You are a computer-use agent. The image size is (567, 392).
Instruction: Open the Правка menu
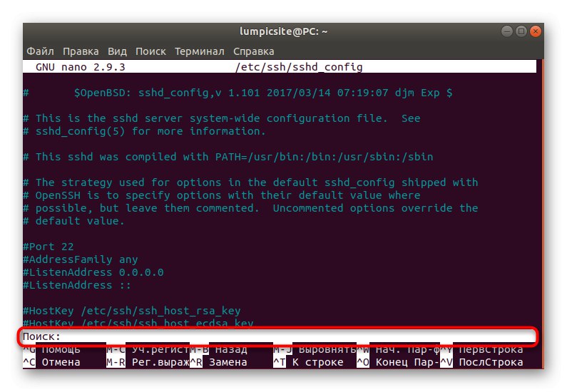81,51
